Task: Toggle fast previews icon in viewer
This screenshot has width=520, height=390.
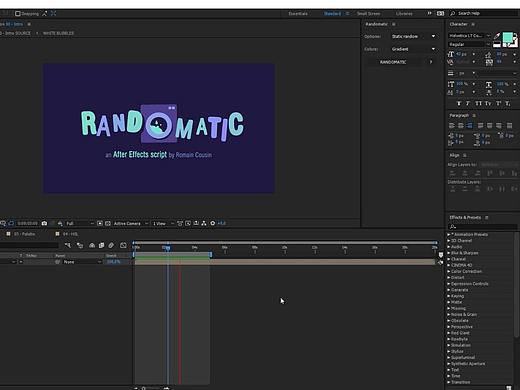Action: [x=188, y=223]
